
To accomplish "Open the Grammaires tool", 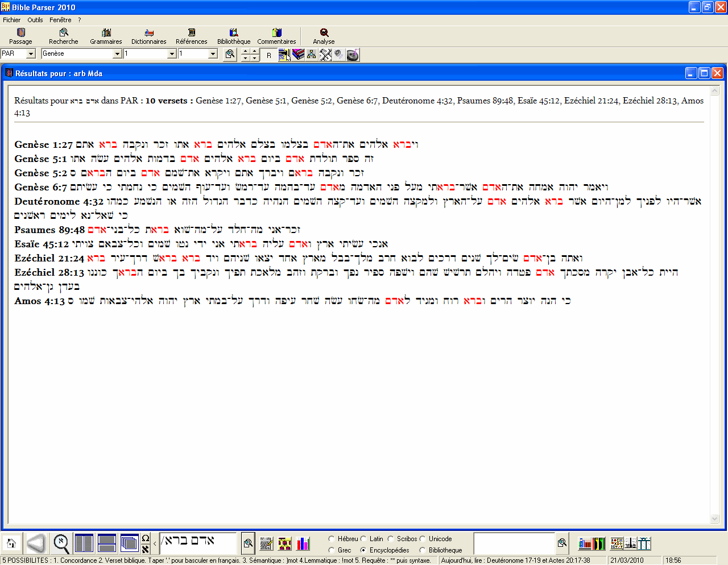I will point(106,36).
